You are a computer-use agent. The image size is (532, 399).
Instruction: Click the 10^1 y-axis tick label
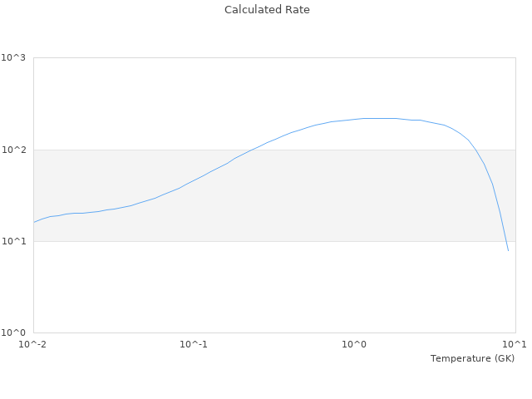(x=14, y=242)
